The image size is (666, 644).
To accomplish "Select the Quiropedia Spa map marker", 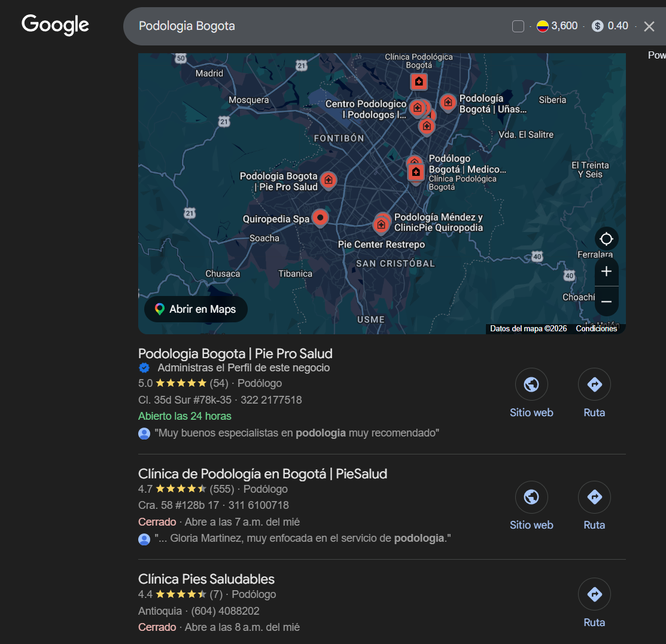I will tap(320, 218).
